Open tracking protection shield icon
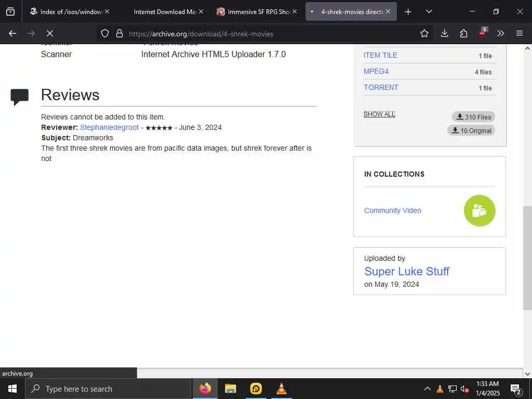 tap(105, 33)
